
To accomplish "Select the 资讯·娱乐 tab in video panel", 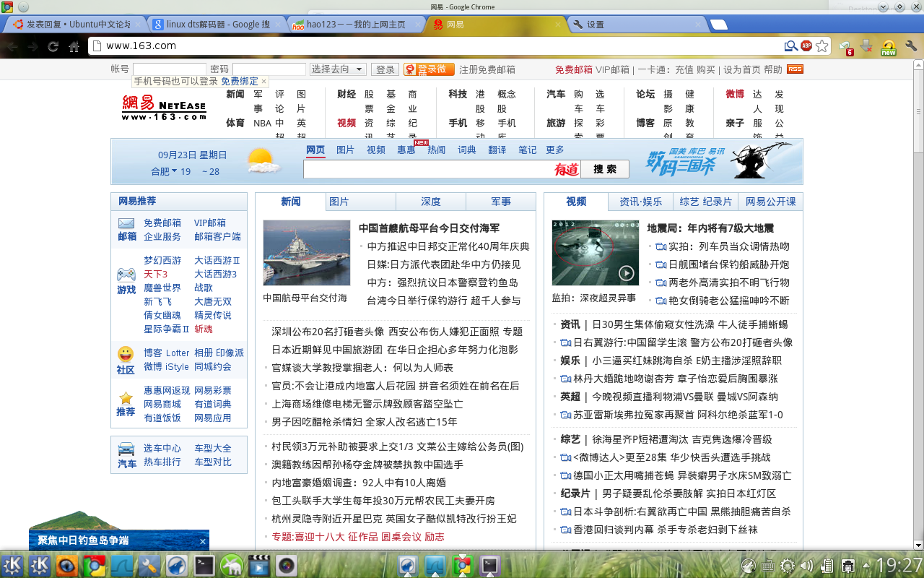I will point(641,202).
